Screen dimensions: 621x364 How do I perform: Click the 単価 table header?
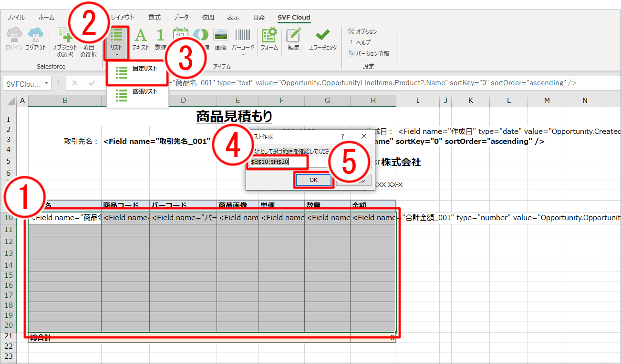281,206
